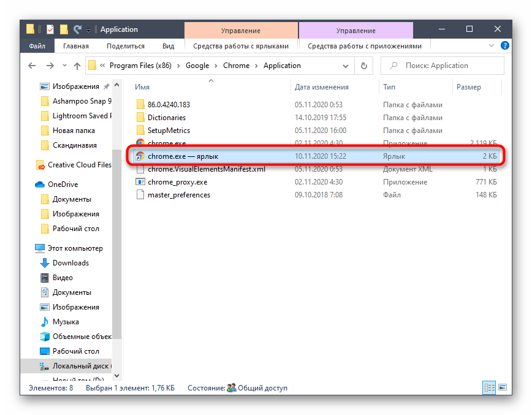The width and height of the screenshot is (532, 415).
Task: Select the master_preferences file
Action: 179,195
